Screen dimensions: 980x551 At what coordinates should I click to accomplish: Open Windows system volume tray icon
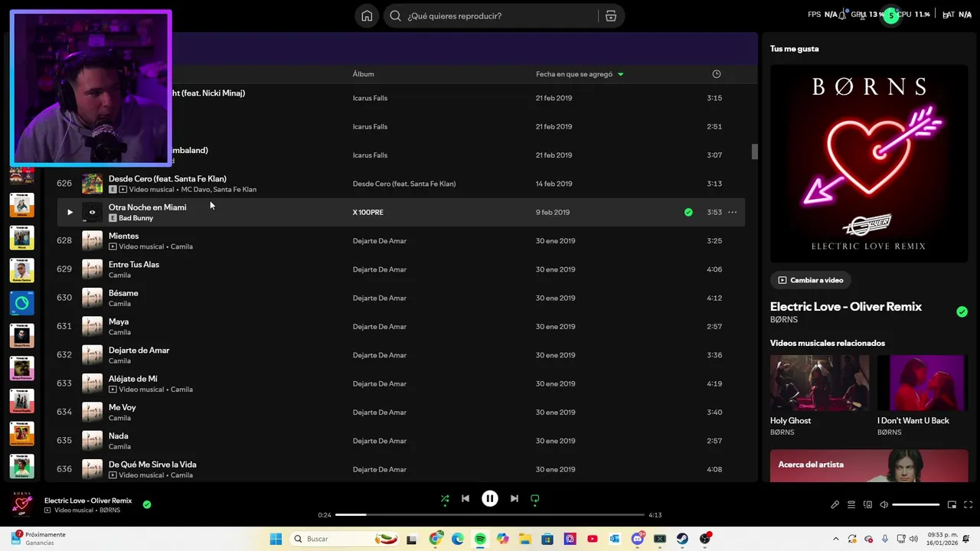click(x=913, y=539)
